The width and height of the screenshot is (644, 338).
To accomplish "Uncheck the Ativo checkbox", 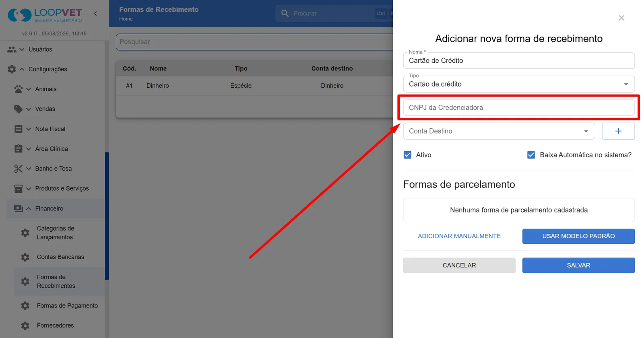I will [407, 155].
